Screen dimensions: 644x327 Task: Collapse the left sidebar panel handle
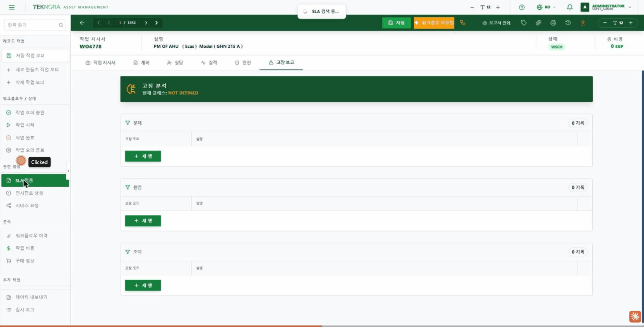point(68,171)
